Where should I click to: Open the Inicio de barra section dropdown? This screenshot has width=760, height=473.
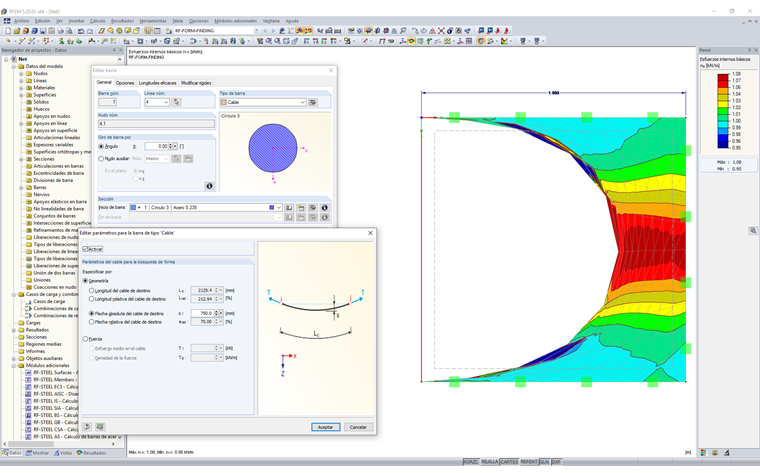pos(279,207)
